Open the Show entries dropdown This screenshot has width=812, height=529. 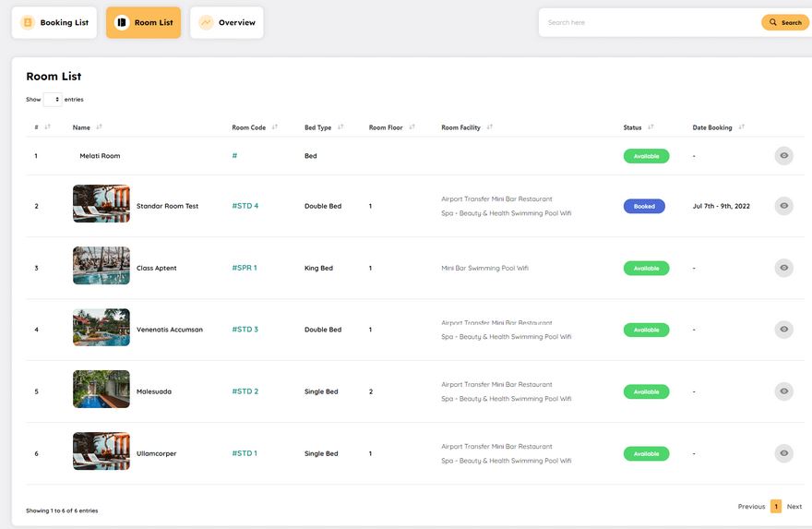coord(53,100)
